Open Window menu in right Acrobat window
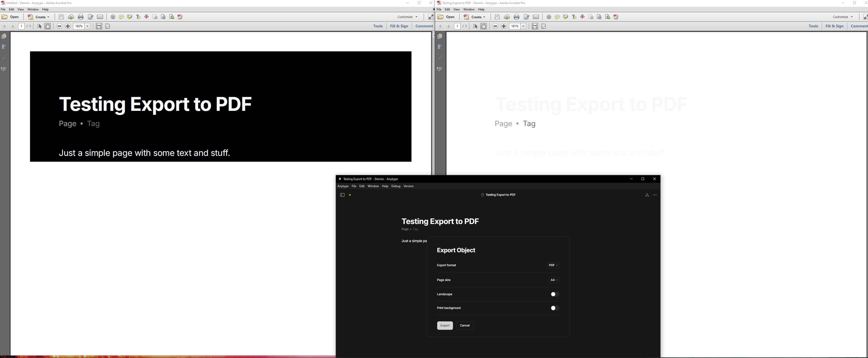 click(x=469, y=9)
